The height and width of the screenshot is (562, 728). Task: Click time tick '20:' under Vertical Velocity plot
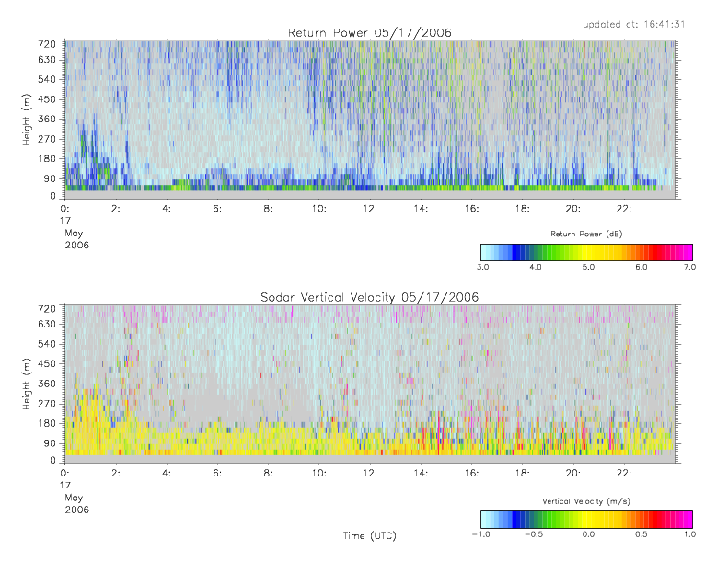coord(573,474)
